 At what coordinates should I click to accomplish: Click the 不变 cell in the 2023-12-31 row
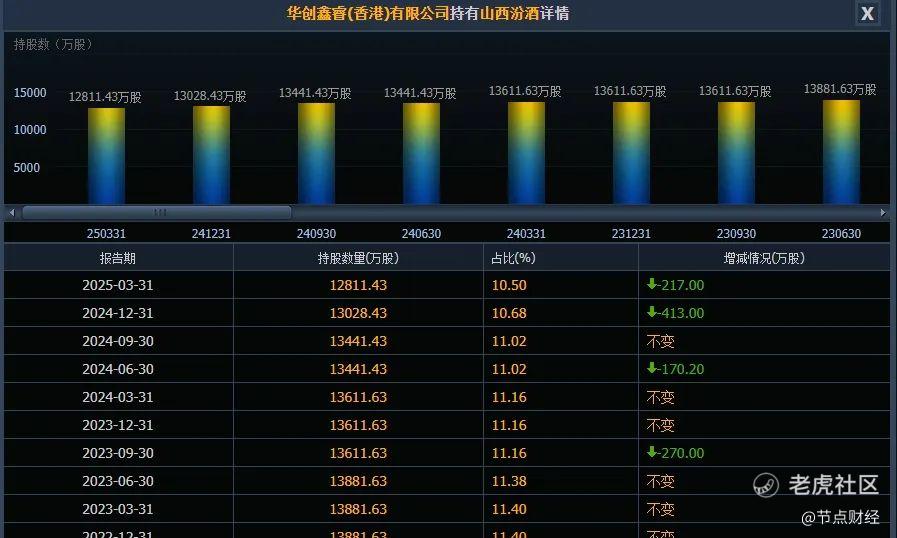(x=661, y=426)
